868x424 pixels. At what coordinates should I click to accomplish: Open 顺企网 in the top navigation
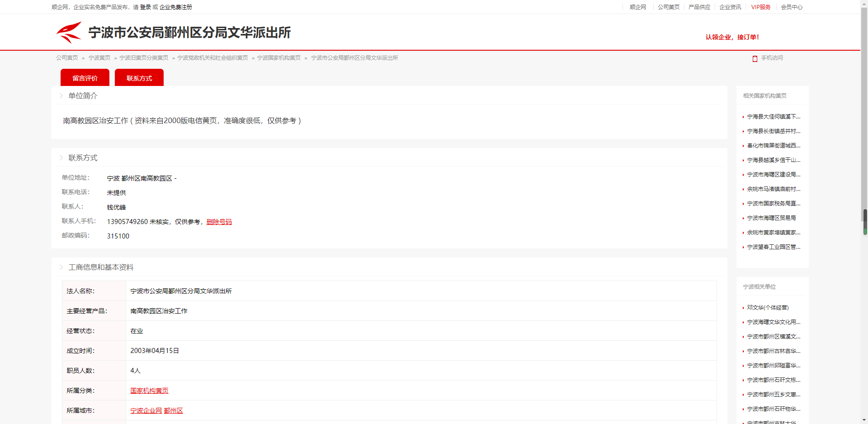pos(638,7)
